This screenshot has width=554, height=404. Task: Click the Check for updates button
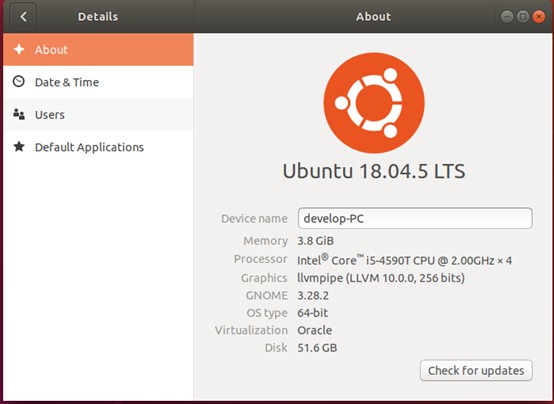476,370
